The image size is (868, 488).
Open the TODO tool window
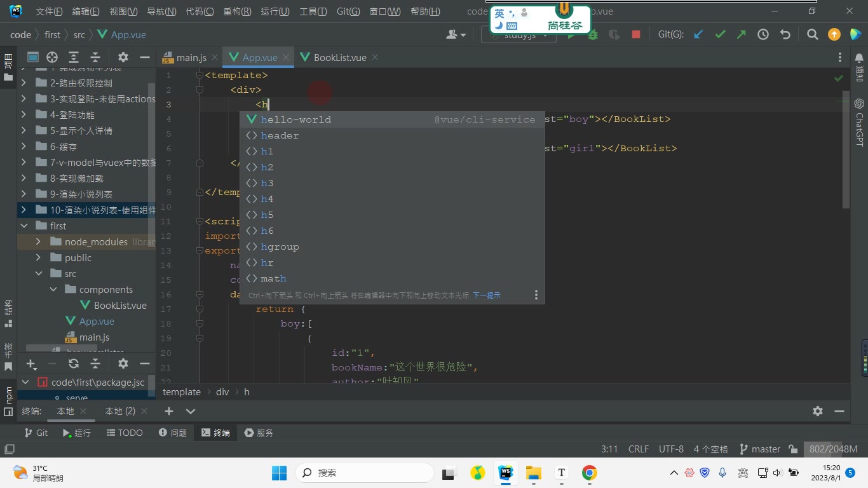tap(124, 433)
